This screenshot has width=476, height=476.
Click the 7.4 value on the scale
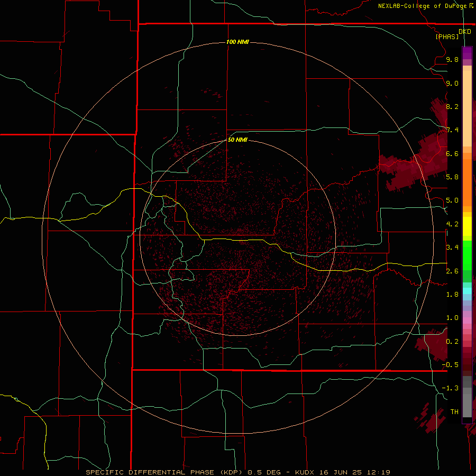pyautogui.click(x=452, y=130)
